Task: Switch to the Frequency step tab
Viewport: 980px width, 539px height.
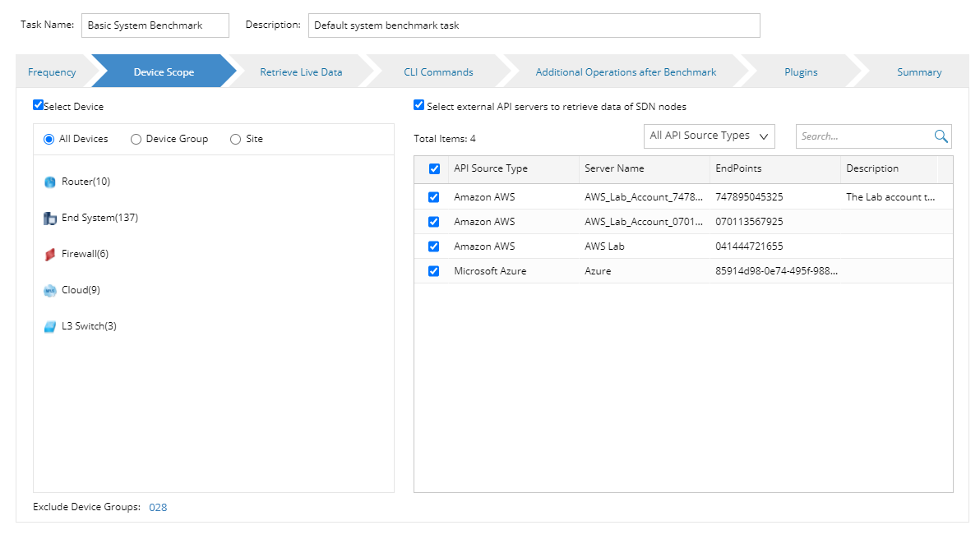Action: [x=52, y=72]
